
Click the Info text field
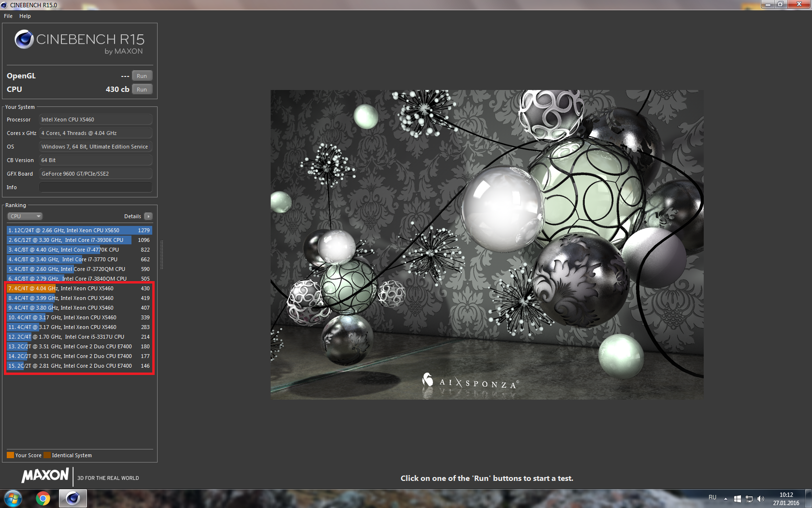click(x=96, y=187)
